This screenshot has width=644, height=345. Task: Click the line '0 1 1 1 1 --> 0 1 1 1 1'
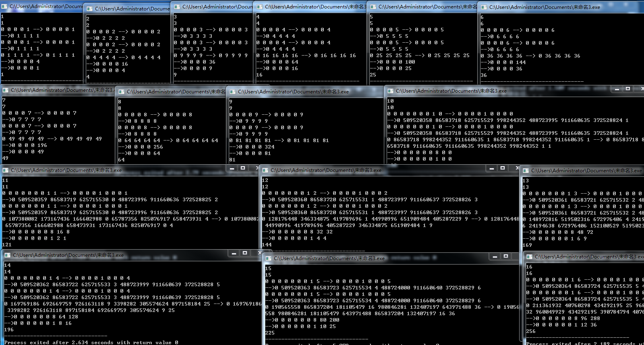pos(38,55)
